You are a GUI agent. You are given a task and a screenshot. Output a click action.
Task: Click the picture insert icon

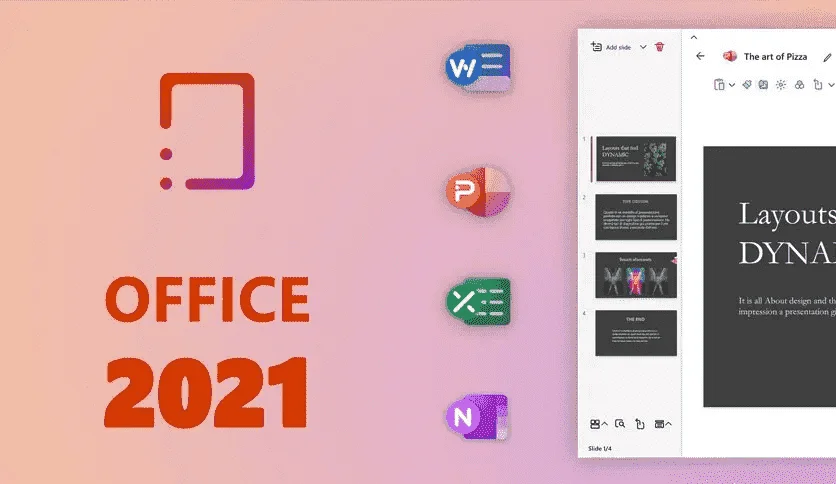763,85
